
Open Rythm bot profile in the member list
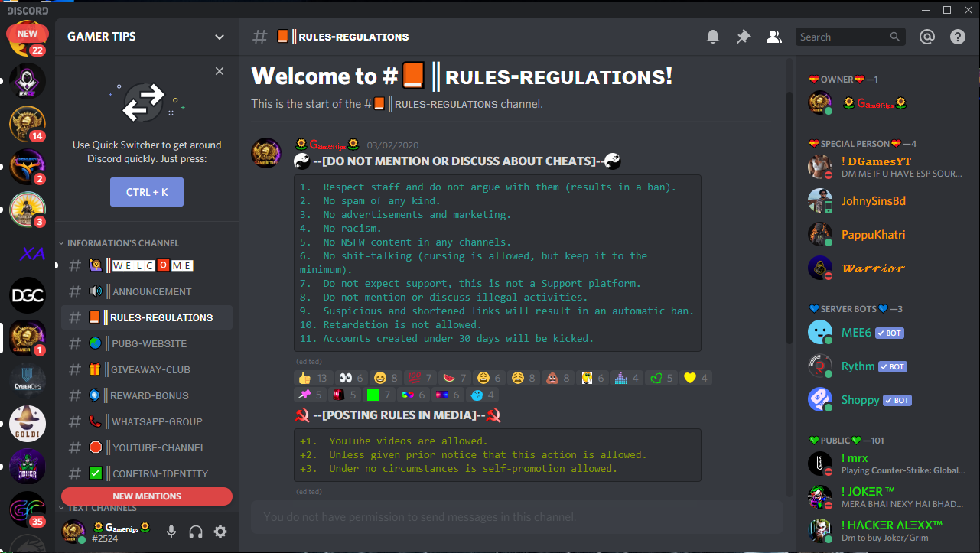tap(887, 366)
